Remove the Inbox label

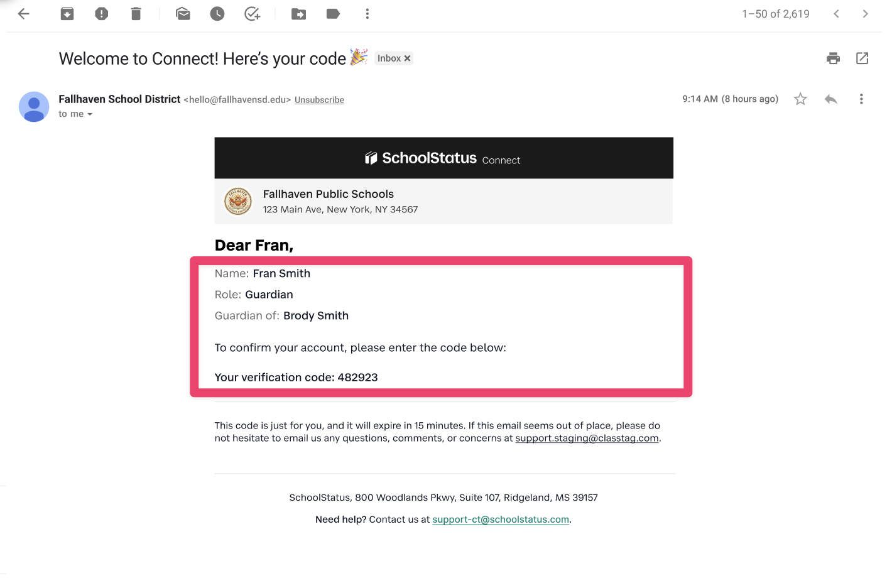408,58
